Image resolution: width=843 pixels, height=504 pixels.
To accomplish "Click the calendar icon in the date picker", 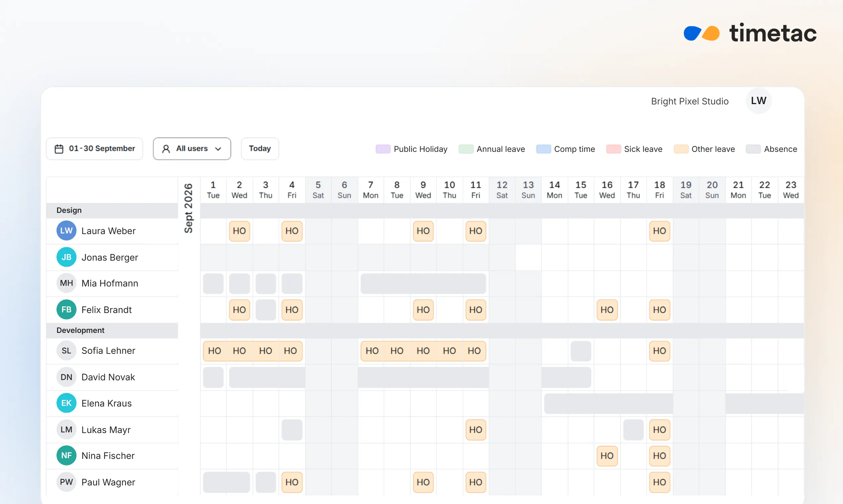I will (59, 149).
